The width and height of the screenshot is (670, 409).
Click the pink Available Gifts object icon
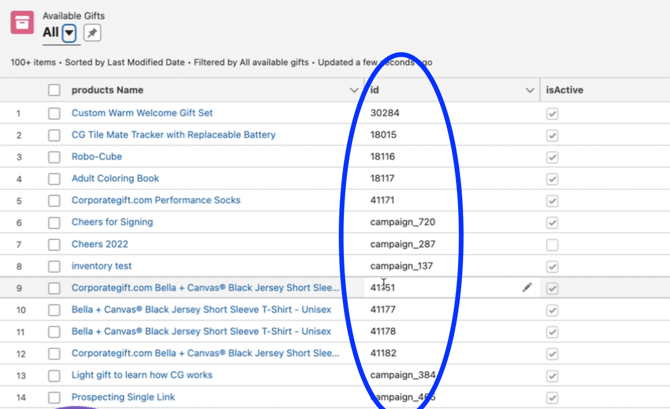tap(22, 22)
